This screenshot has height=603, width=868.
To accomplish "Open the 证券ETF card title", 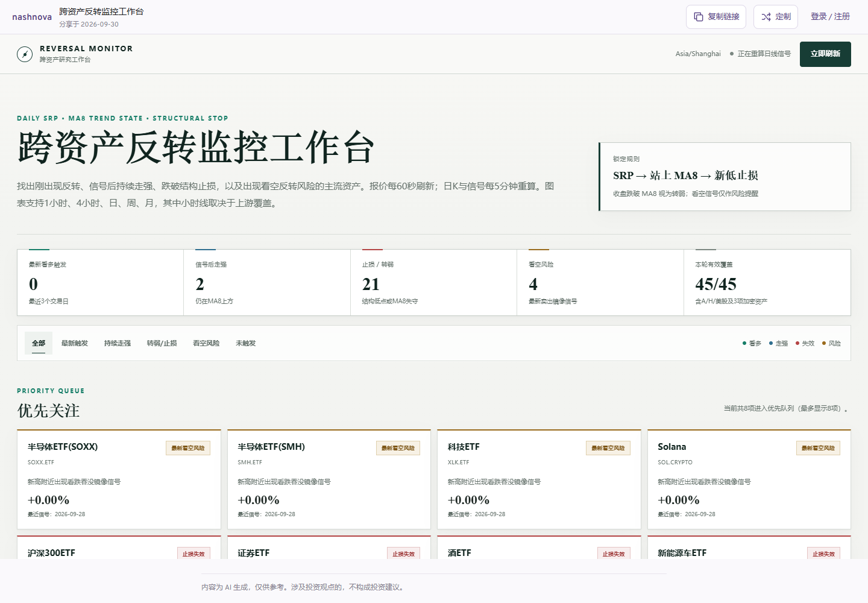I will [254, 553].
